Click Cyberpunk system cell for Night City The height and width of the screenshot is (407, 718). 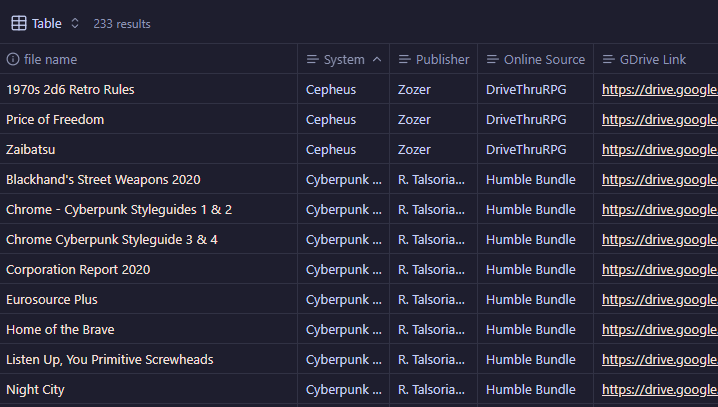coord(343,390)
